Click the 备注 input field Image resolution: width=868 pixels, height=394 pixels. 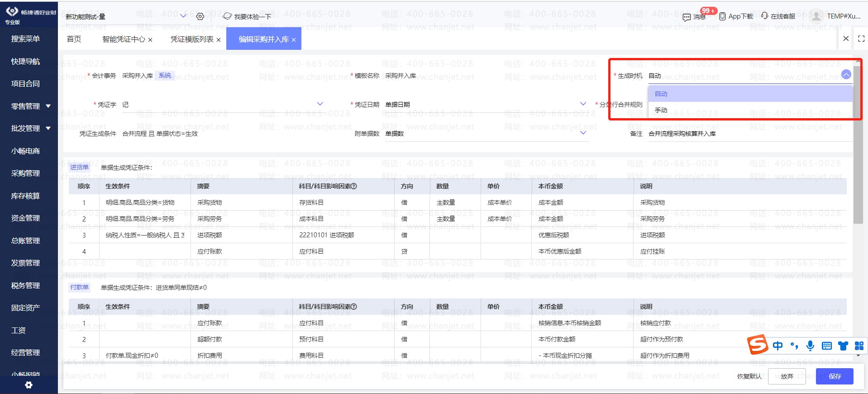pyautogui.click(x=750, y=134)
